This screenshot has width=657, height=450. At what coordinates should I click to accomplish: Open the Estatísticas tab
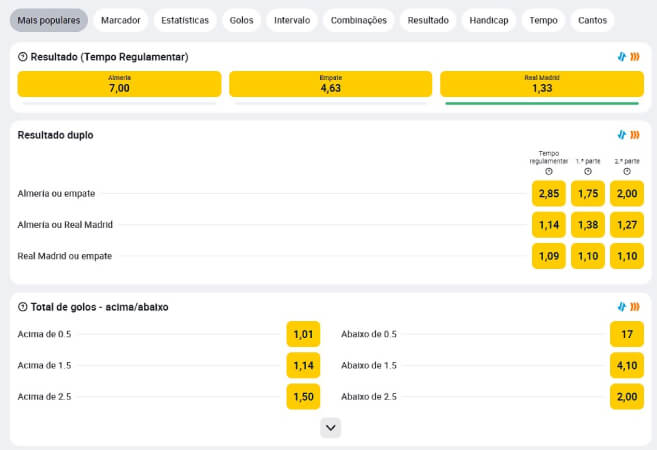pyautogui.click(x=185, y=20)
